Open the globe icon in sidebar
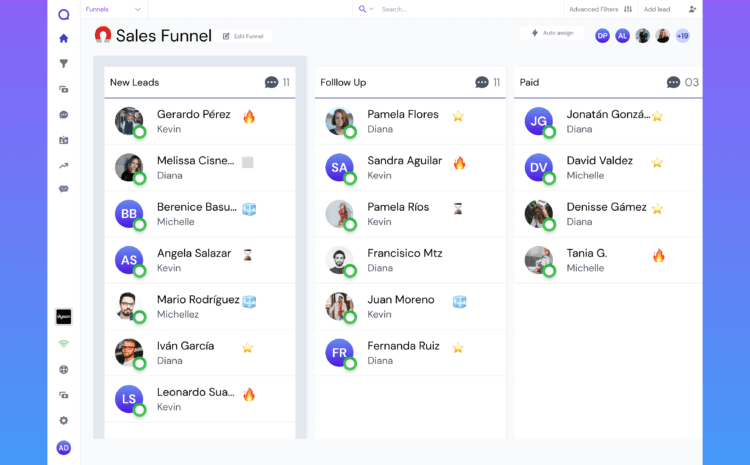This screenshot has height=465, width=750. click(64, 369)
